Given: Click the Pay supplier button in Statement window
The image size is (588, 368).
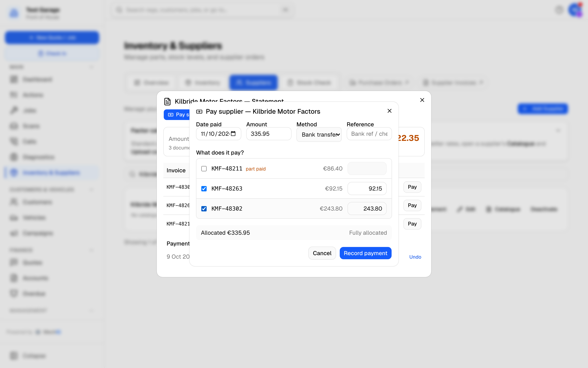Looking at the screenshot, I should (177, 115).
